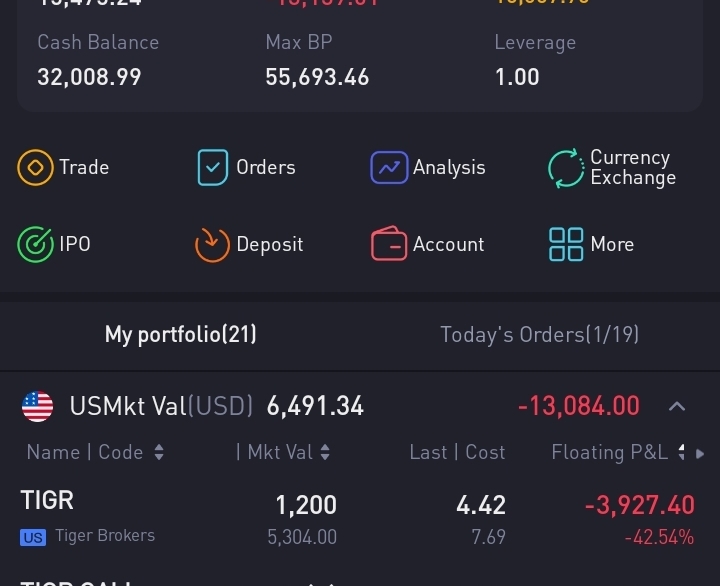
Task: Open the IPO target icon
Action: tap(36, 244)
